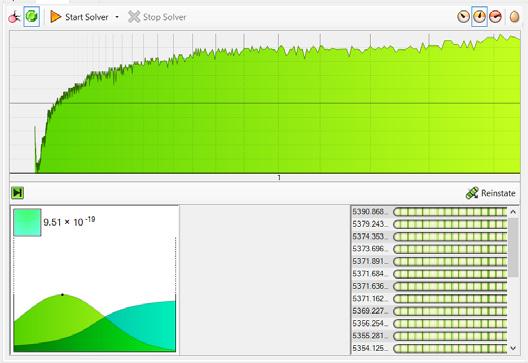Select the low-speed dial display icon
528x363 pixels.
(x=463, y=16)
